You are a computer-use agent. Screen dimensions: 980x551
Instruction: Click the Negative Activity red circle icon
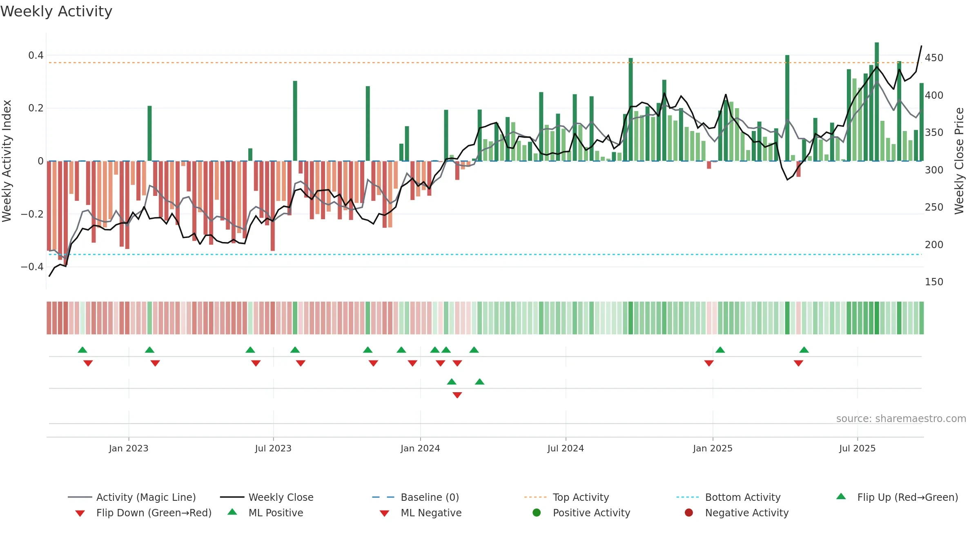689,513
